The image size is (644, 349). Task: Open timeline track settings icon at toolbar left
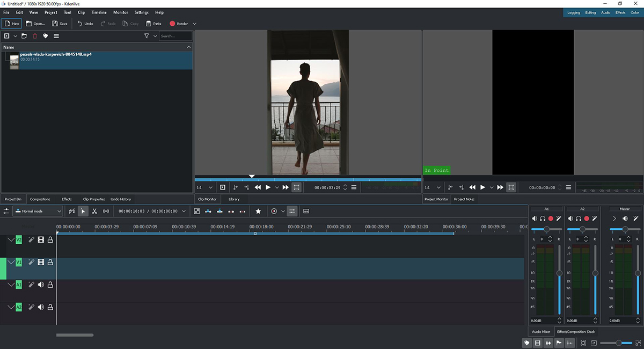(x=6, y=211)
